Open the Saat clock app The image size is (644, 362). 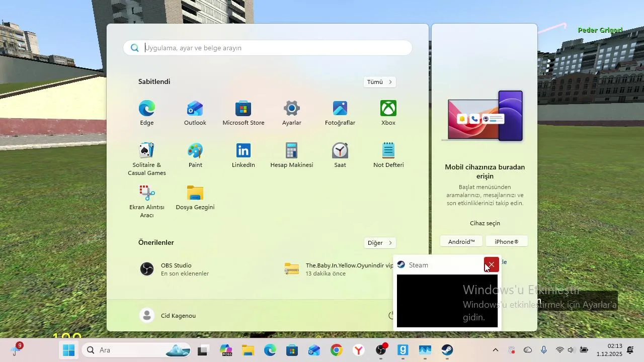[340, 155]
